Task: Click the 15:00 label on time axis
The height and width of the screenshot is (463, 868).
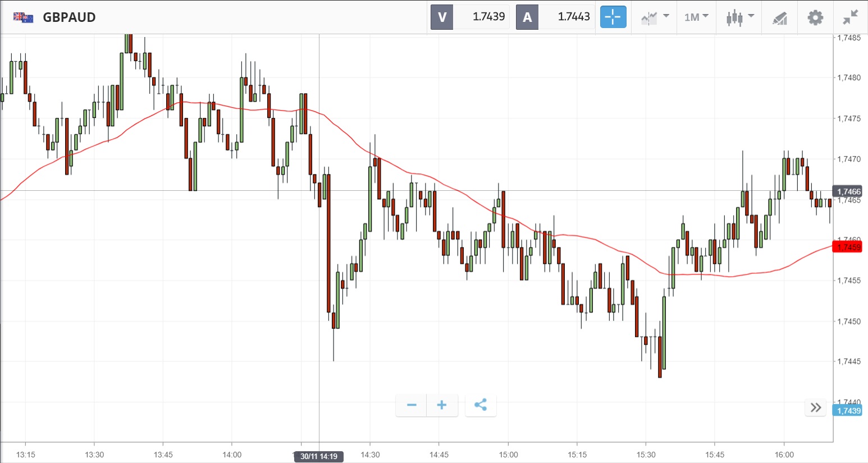Action: pos(508,455)
